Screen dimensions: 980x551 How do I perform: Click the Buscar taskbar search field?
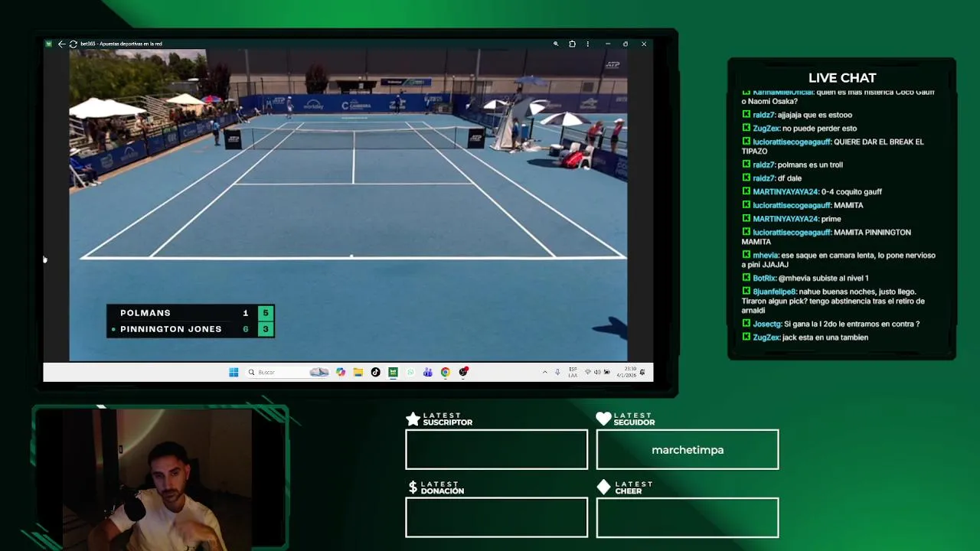pos(287,372)
